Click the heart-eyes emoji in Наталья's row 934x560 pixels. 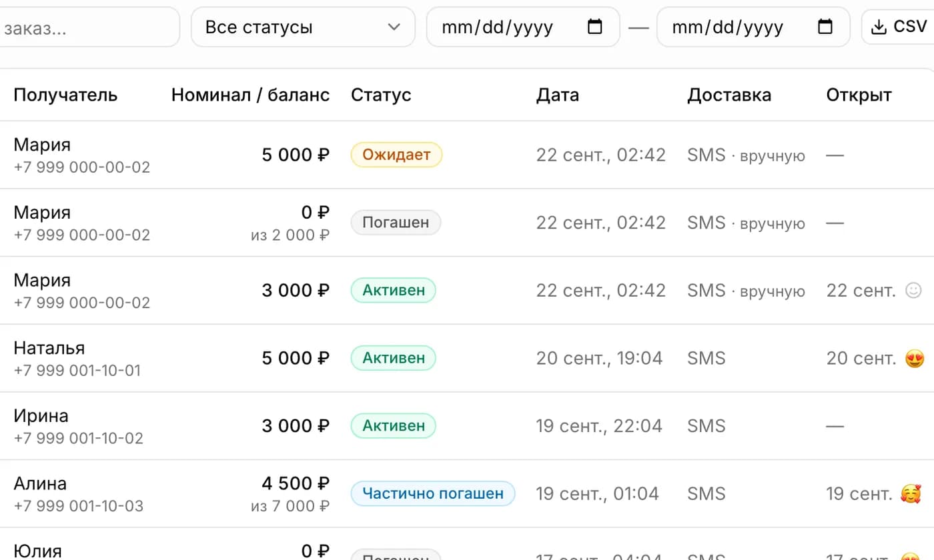click(x=914, y=359)
